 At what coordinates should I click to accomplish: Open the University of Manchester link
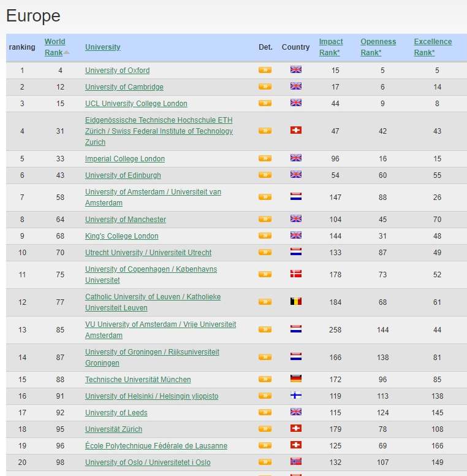125,220
